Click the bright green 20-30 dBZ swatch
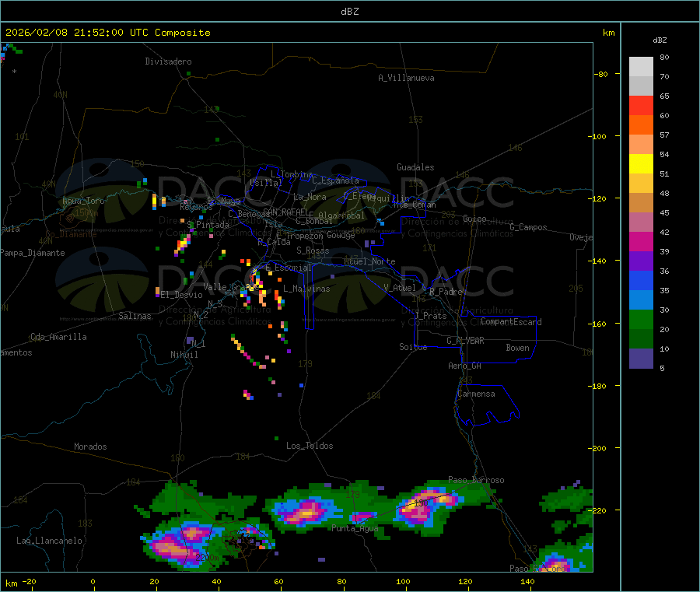 point(641,319)
